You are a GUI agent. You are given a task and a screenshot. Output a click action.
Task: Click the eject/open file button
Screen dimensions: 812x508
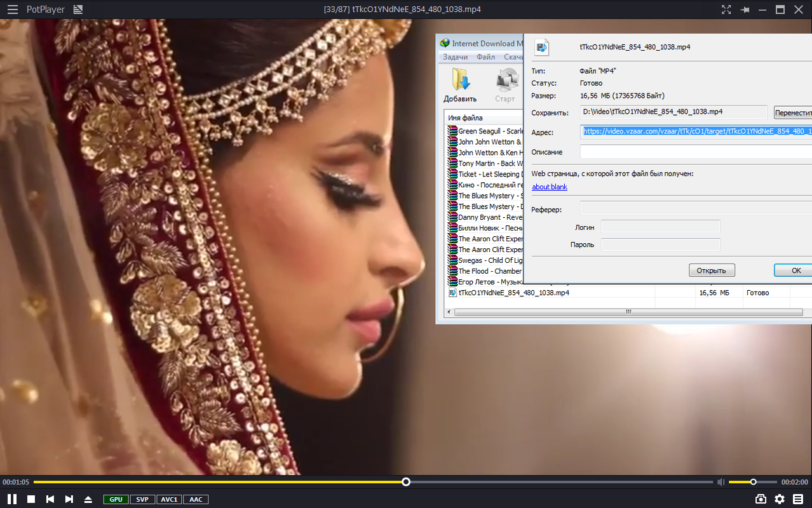pyautogui.click(x=88, y=499)
